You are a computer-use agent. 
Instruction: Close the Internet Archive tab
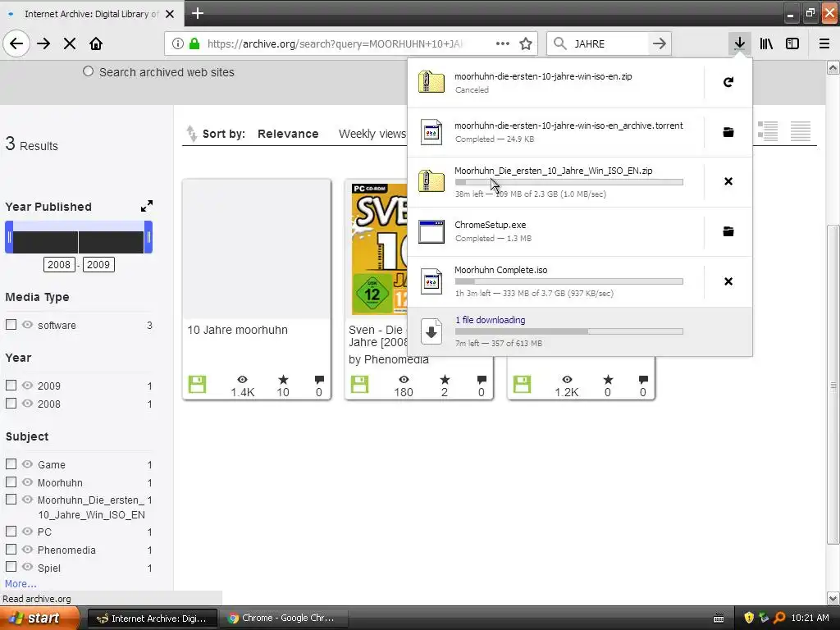[x=170, y=14]
